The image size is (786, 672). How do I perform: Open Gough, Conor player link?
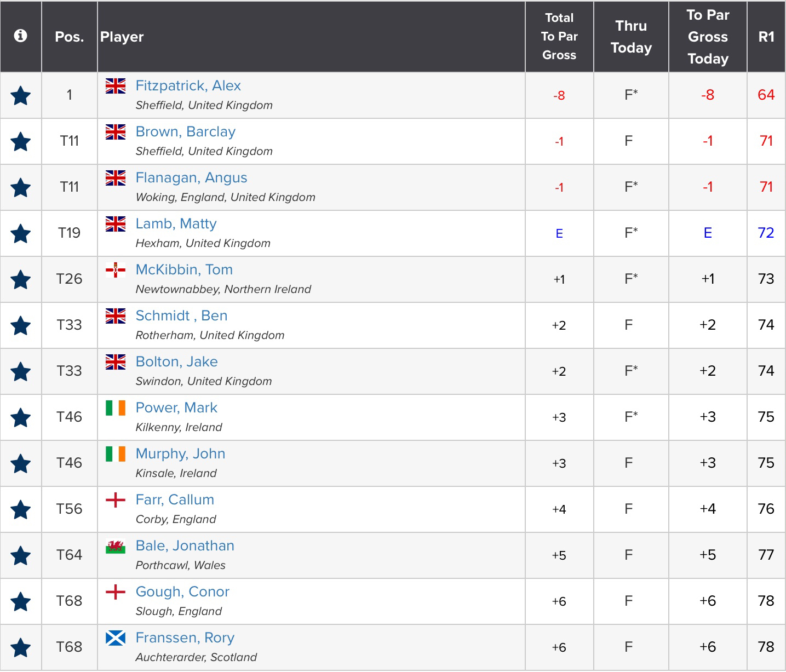182,592
